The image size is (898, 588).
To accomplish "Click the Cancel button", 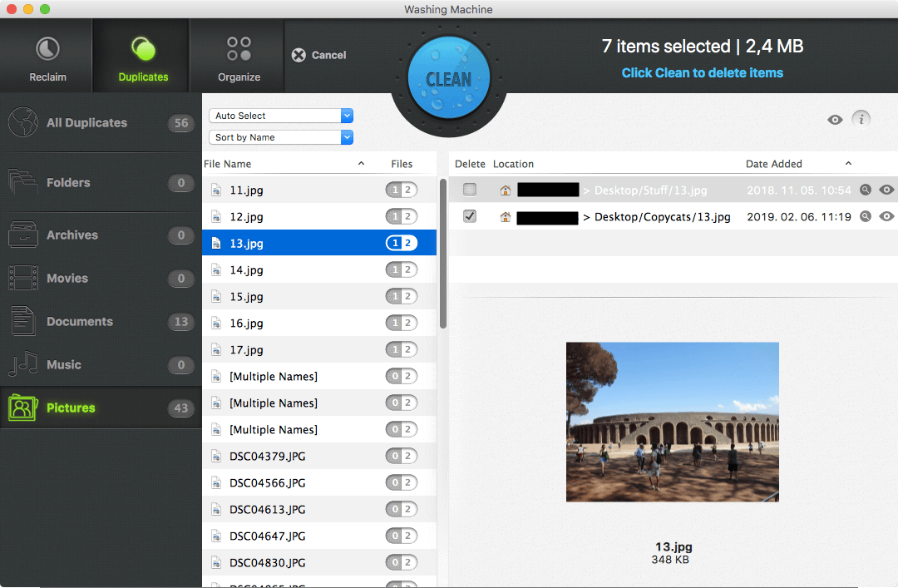I will pyautogui.click(x=319, y=55).
